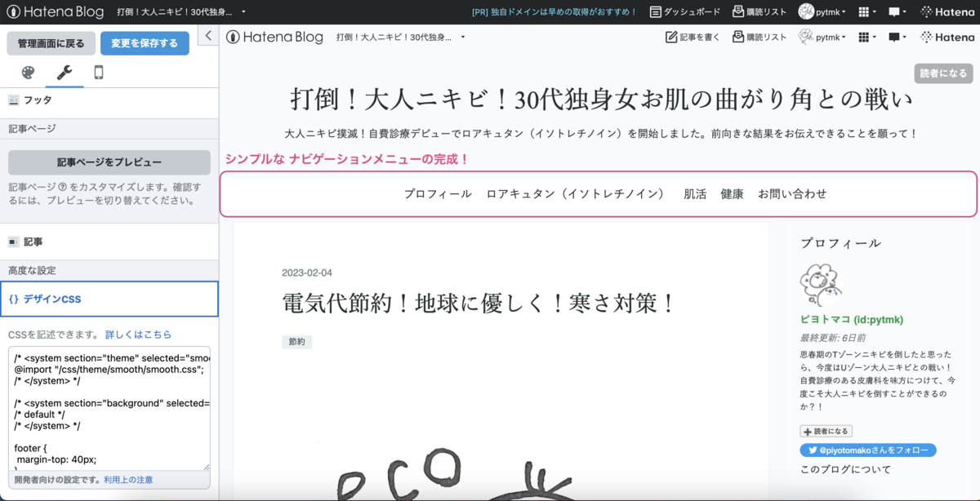Click small 読者になる button under profile
Image resolution: width=980 pixels, height=501 pixels.
pos(826,431)
